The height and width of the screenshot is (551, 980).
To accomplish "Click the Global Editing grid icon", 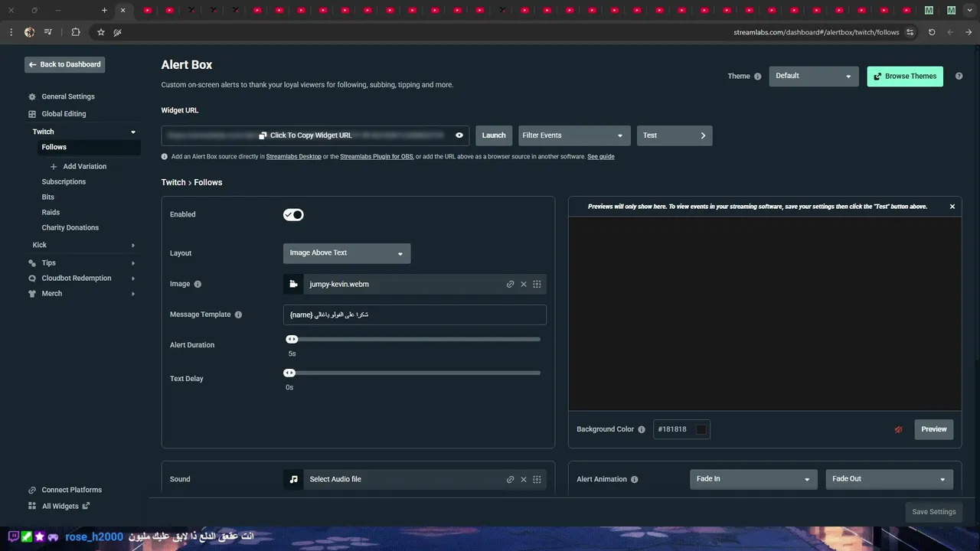I will 32,114.
